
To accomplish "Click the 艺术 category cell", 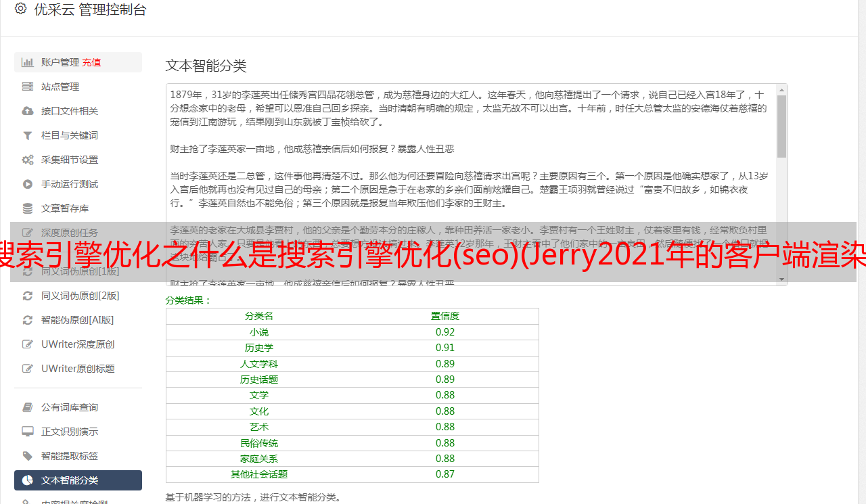I will click(x=259, y=427).
